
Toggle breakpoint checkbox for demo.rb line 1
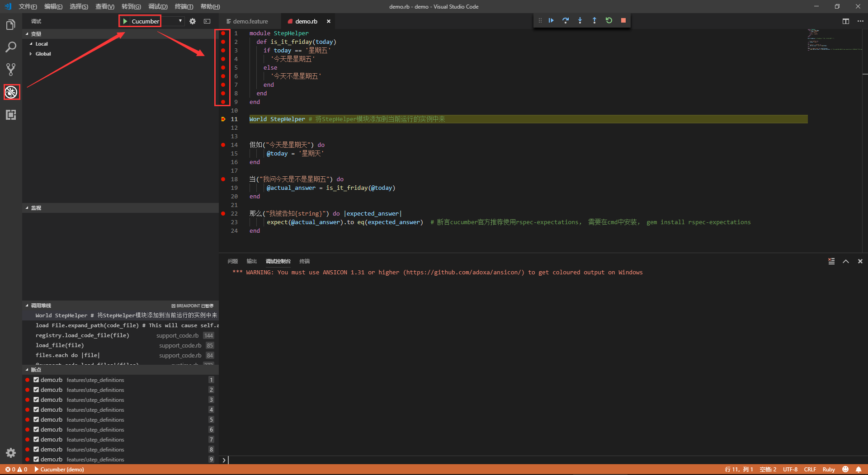(36, 380)
